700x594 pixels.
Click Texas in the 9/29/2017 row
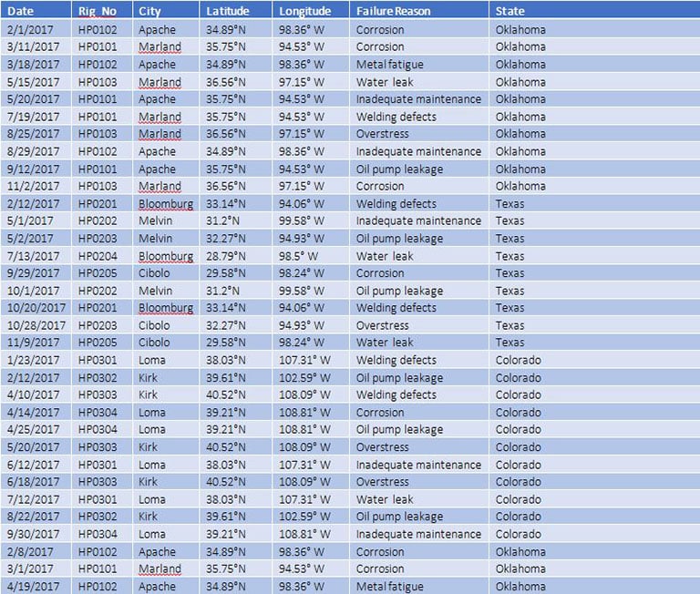pyautogui.click(x=510, y=273)
